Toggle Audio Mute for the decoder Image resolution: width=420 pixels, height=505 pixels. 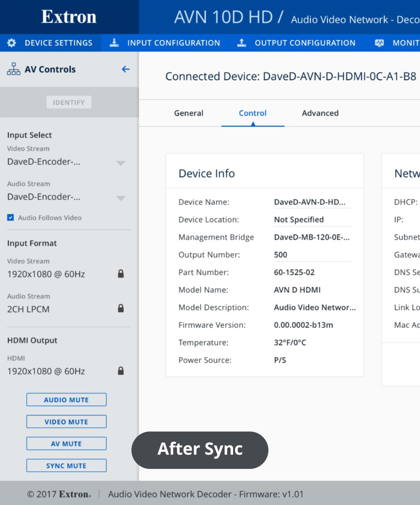(x=66, y=399)
